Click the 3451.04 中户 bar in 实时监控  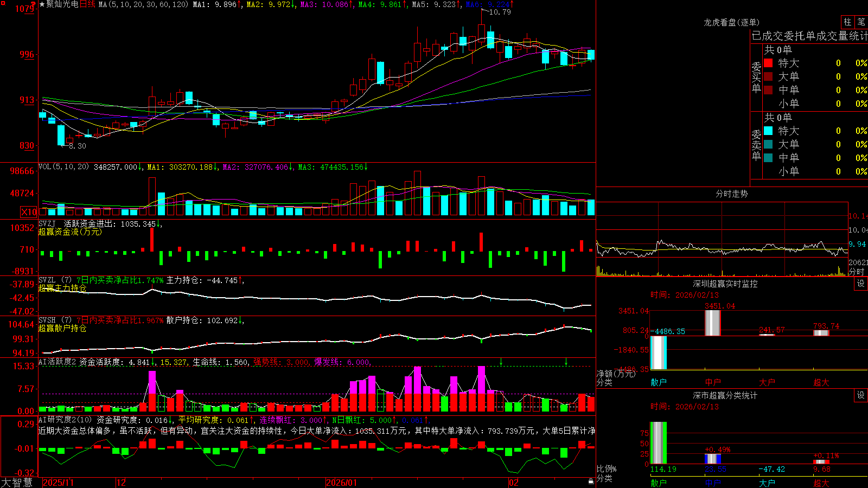(x=713, y=323)
